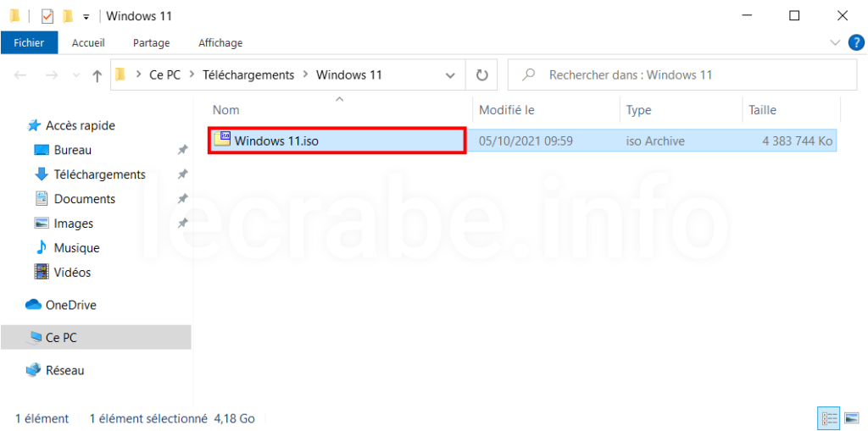Viewport: 868px width, 431px height.
Task: Click the back navigation arrow
Action: click(x=20, y=75)
